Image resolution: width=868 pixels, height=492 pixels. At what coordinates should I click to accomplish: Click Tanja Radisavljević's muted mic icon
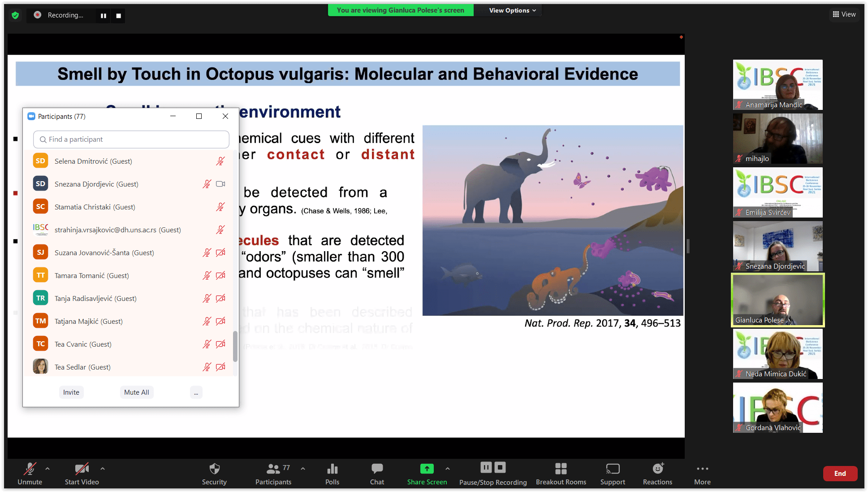(207, 298)
